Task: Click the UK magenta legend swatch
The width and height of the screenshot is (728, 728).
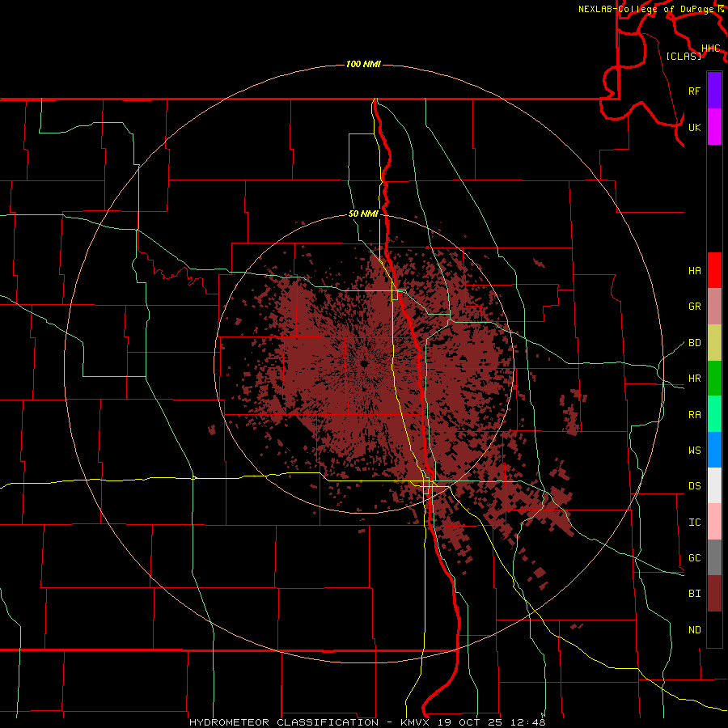Action: coord(714,127)
